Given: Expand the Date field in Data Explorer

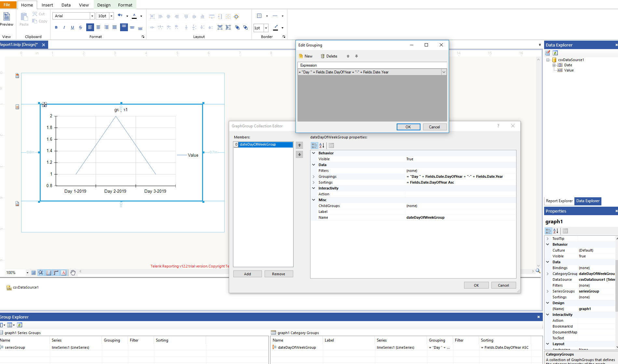Looking at the screenshot, I should tap(554, 65).
